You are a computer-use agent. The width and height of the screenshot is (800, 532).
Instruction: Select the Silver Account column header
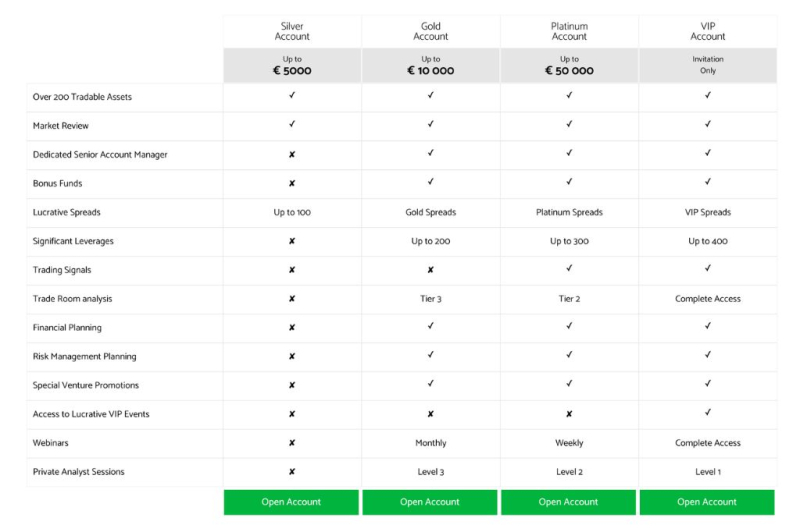[292, 31]
